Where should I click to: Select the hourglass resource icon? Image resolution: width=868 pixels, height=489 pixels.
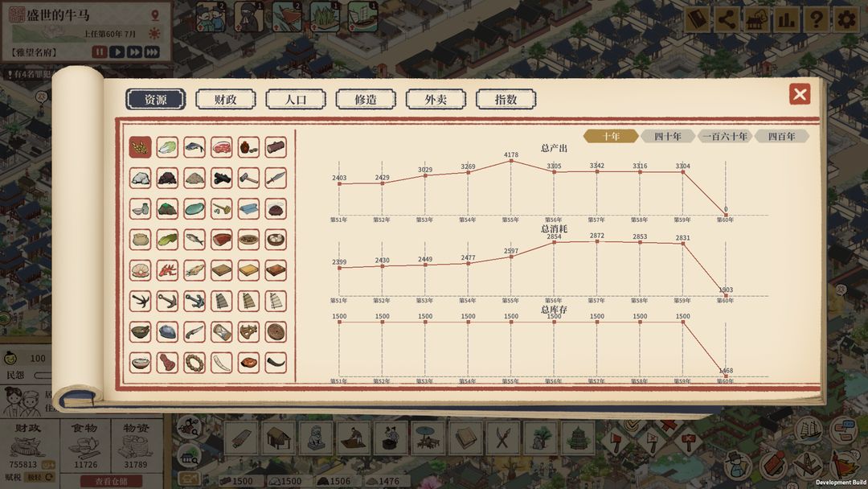tap(222, 331)
